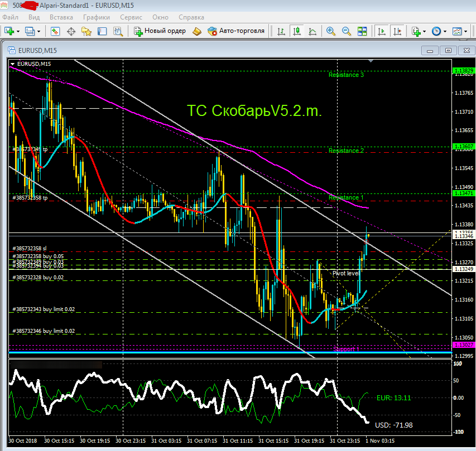Tile chart windows icon
The width and height of the screenshot is (476, 451).
(x=362, y=31)
